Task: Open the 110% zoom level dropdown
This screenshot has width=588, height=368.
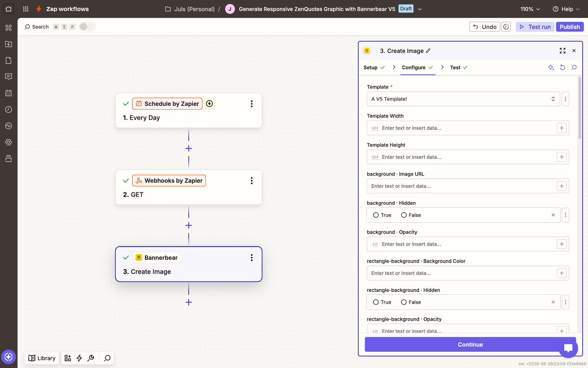Action: (x=530, y=9)
